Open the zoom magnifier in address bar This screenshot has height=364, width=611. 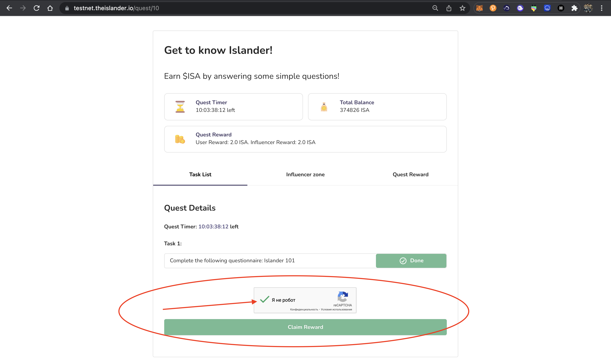click(435, 8)
